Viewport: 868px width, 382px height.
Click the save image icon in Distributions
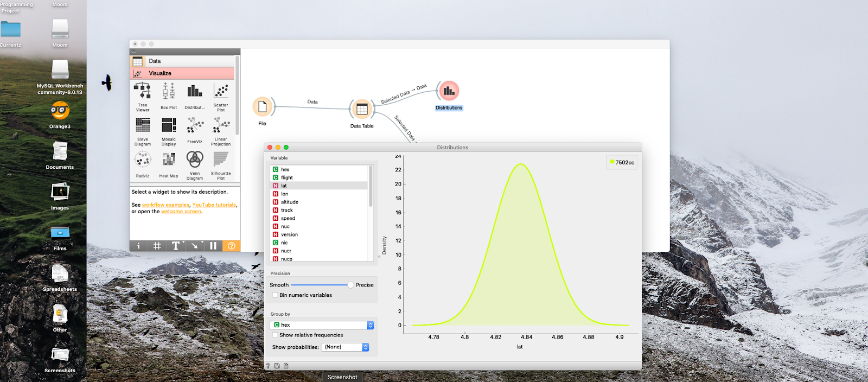coord(277,366)
